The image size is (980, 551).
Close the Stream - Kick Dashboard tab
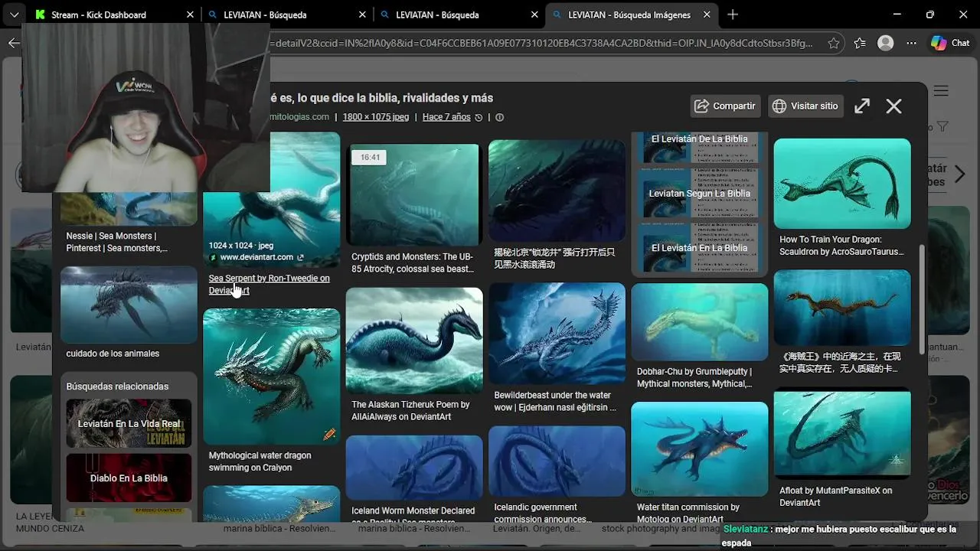[x=190, y=15]
